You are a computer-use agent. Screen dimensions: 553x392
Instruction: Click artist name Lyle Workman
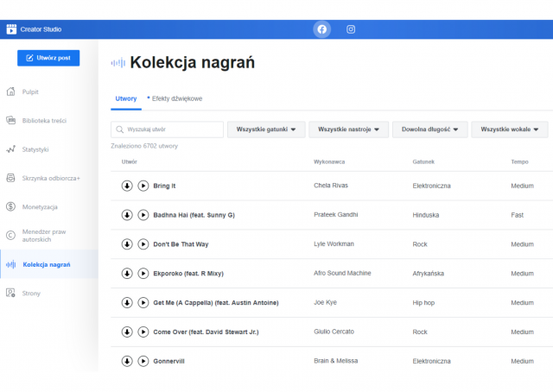(x=334, y=244)
